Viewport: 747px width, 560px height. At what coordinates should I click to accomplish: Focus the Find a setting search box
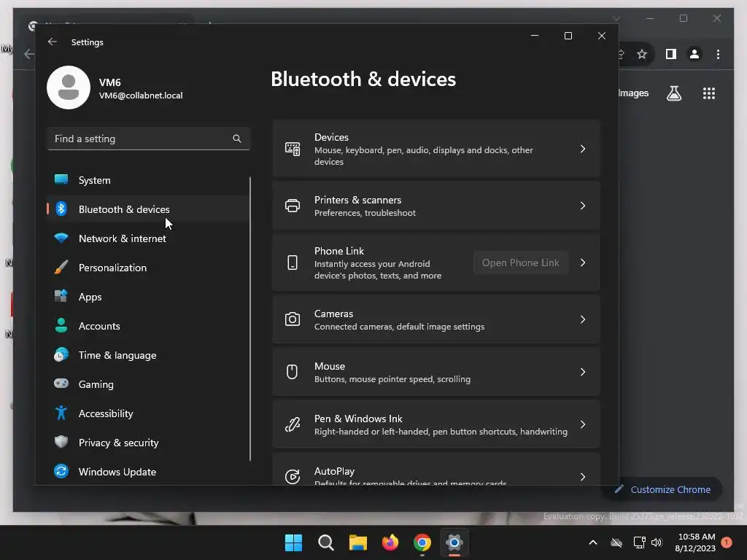[148, 139]
